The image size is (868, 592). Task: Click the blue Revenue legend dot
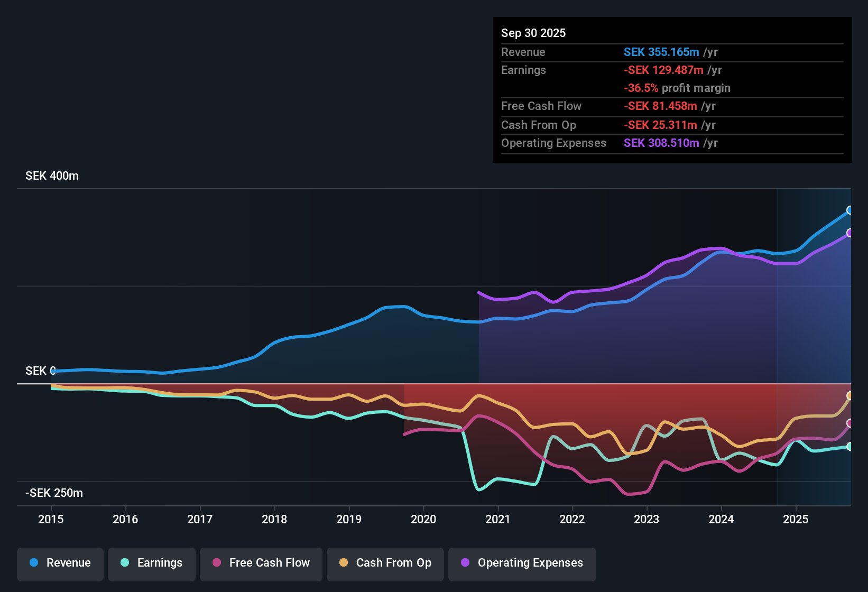34,563
